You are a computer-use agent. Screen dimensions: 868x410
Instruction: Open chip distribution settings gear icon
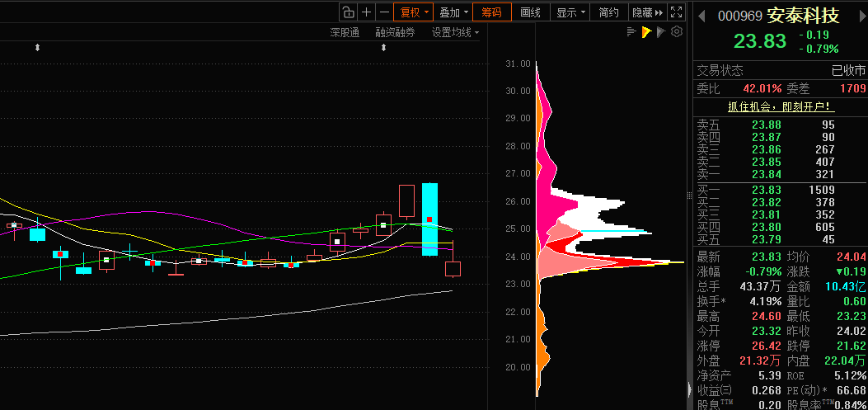click(x=677, y=32)
